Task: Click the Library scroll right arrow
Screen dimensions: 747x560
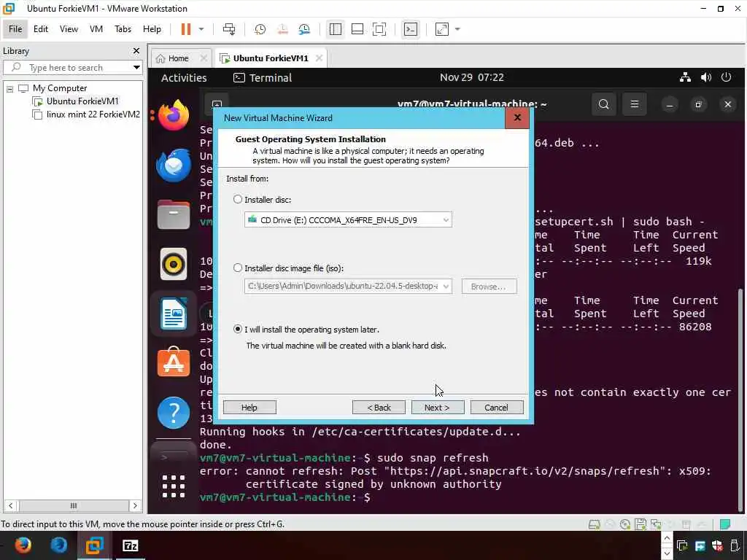Action: click(x=135, y=506)
